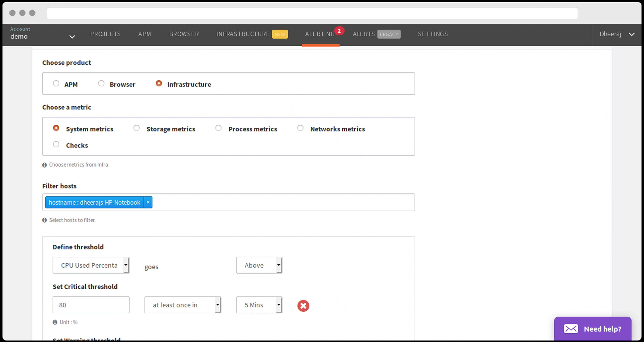This screenshot has width=644, height=342.
Task: Click the red alerting notification badge
Action: [x=339, y=31]
